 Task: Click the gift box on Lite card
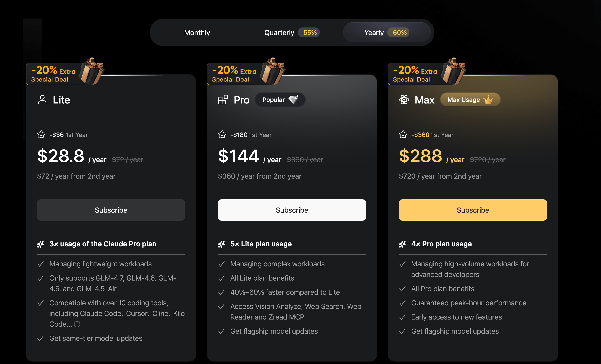92,71
